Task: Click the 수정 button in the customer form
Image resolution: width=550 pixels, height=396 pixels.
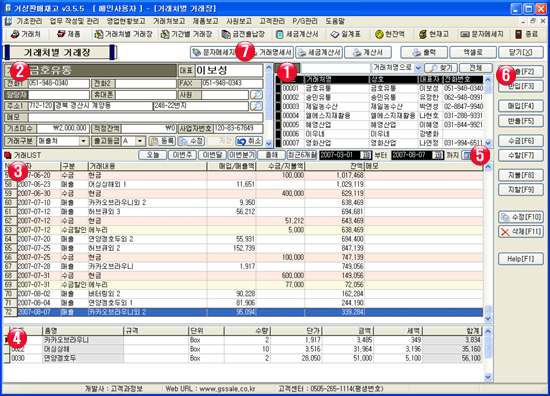Action: click(191, 141)
